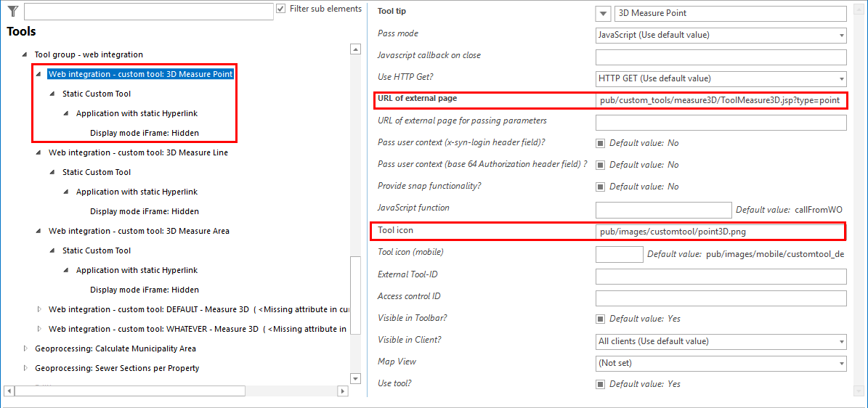868x408 pixels.
Task: Click the tree filter text field
Action: [148, 11]
